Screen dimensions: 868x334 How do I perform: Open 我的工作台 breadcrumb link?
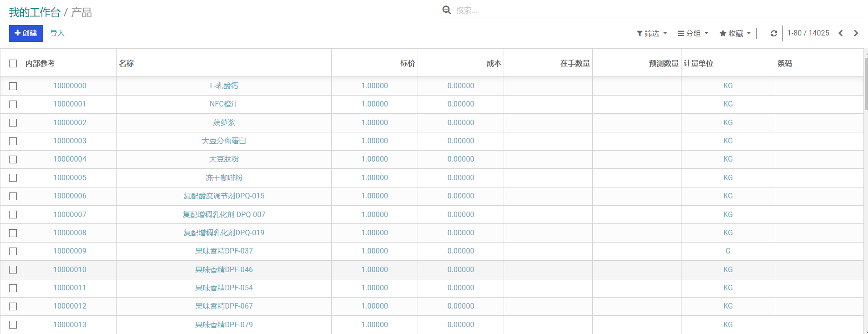coord(35,12)
